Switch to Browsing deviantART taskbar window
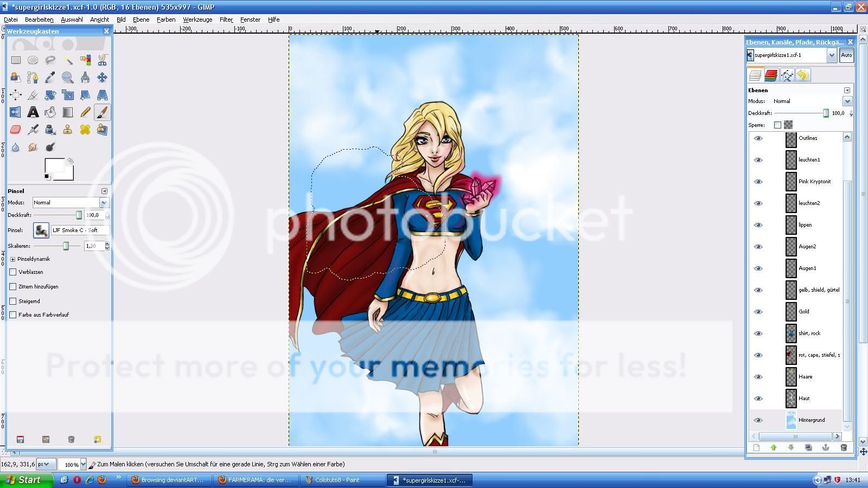Screen dimensions: 868x488 click(169, 480)
